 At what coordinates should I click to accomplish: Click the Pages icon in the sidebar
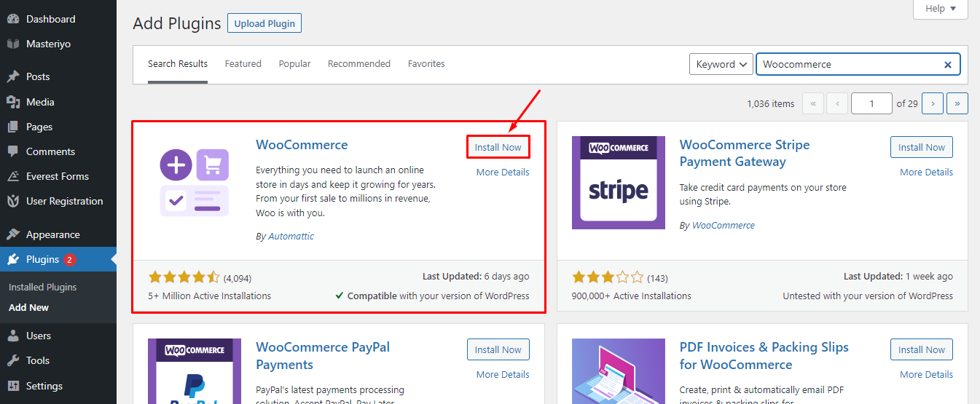13,127
